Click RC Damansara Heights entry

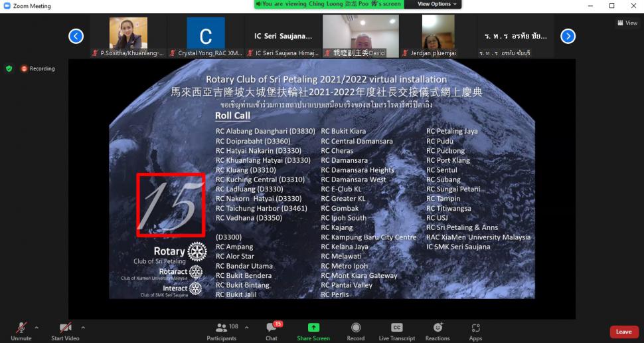[357, 170]
